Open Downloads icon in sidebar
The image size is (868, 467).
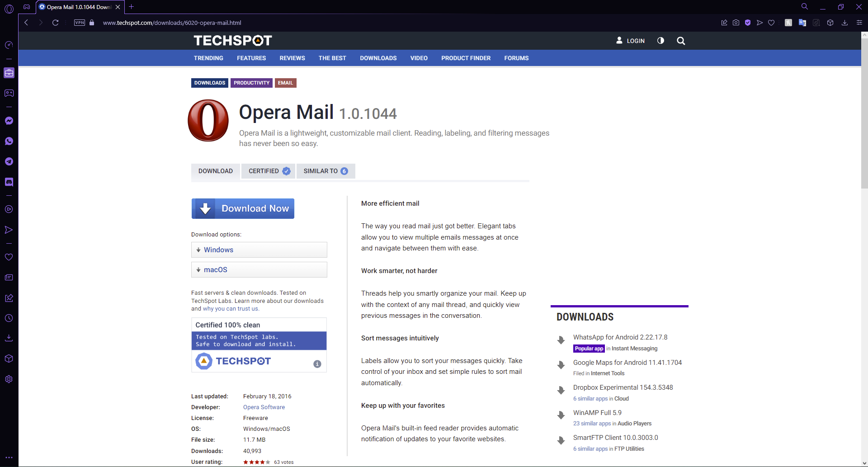(9, 338)
